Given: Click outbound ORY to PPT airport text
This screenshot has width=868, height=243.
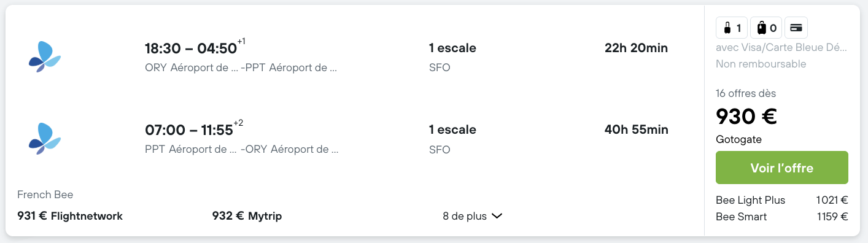Looking at the screenshot, I should pyautogui.click(x=241, y=67).
